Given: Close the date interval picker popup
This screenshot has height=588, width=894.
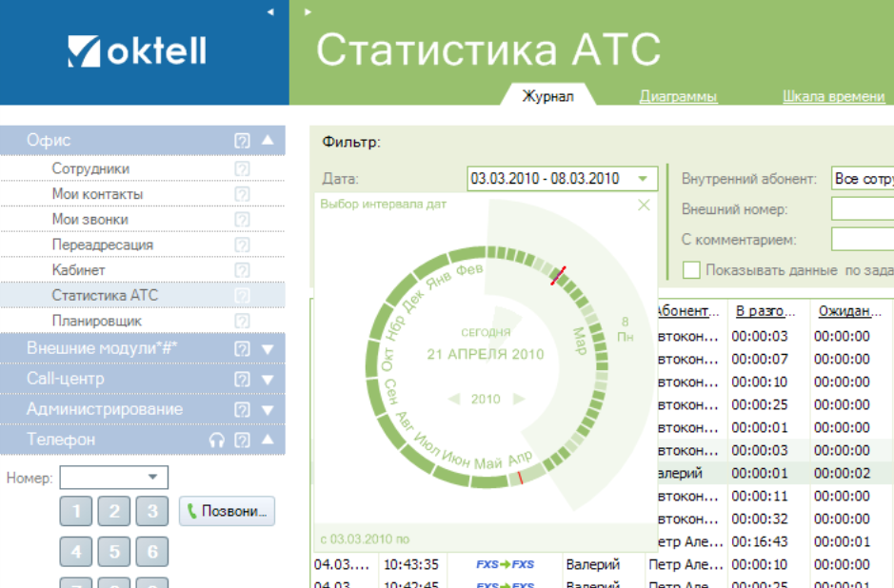Looking at the screenshot, I should (644, 205).
